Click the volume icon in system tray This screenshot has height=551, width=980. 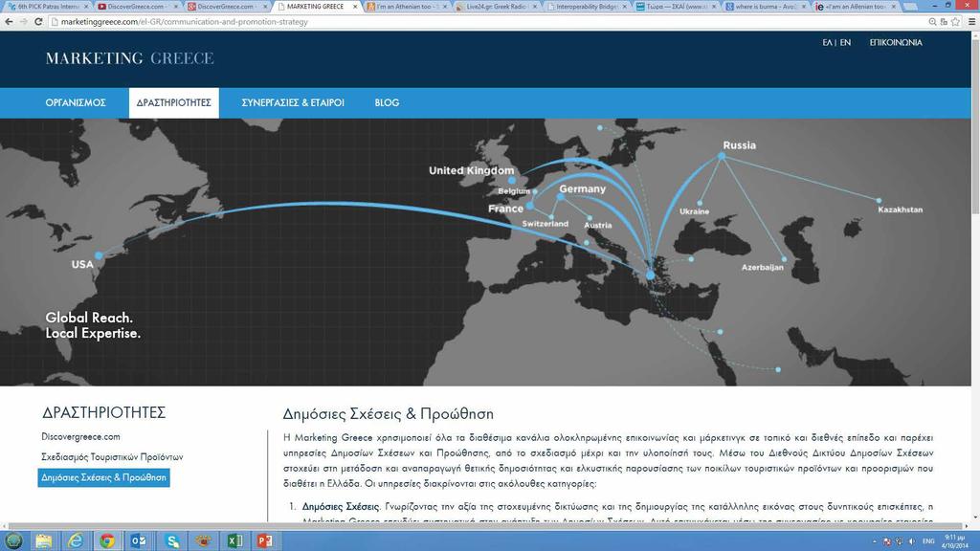(912, 541)
